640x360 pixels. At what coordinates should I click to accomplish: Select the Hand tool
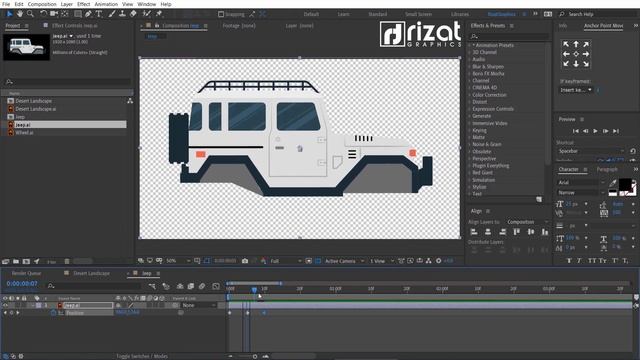click(20, 14)
